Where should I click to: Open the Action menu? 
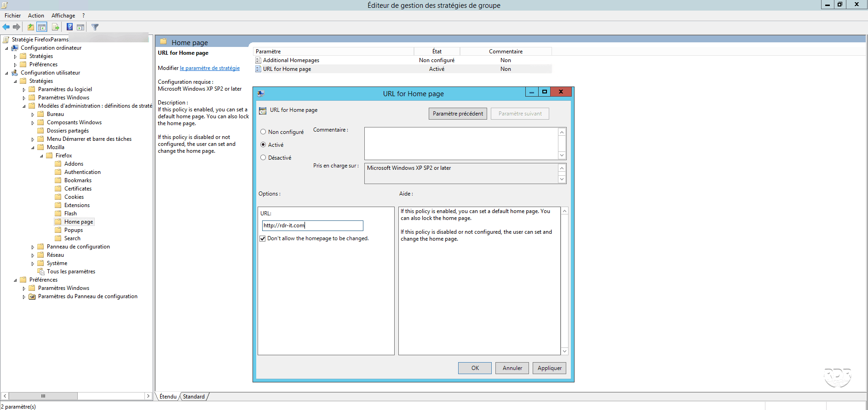(x=36, y=16)
